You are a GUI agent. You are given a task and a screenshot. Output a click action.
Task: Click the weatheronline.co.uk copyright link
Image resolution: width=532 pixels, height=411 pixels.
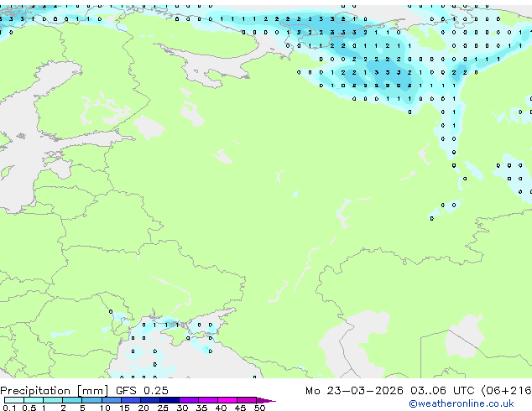coord(462,403)
